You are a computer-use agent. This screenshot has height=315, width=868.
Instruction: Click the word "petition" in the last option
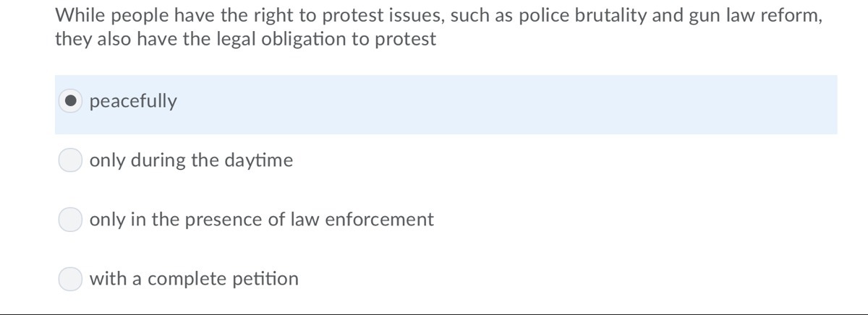265,279
